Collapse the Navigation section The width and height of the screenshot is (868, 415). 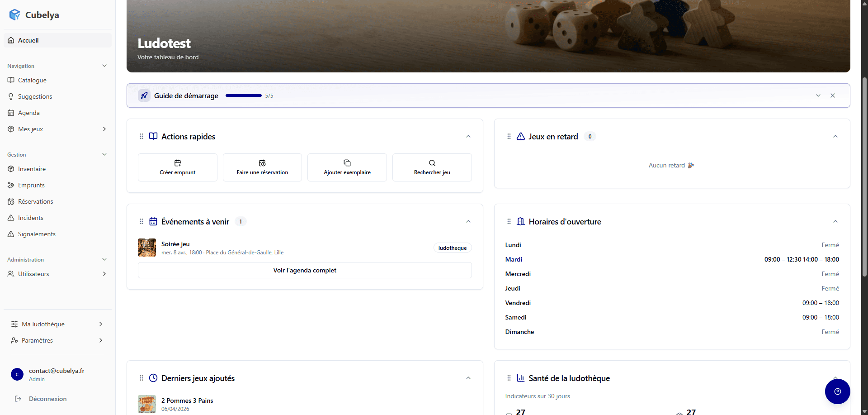[x=104, y=66]
